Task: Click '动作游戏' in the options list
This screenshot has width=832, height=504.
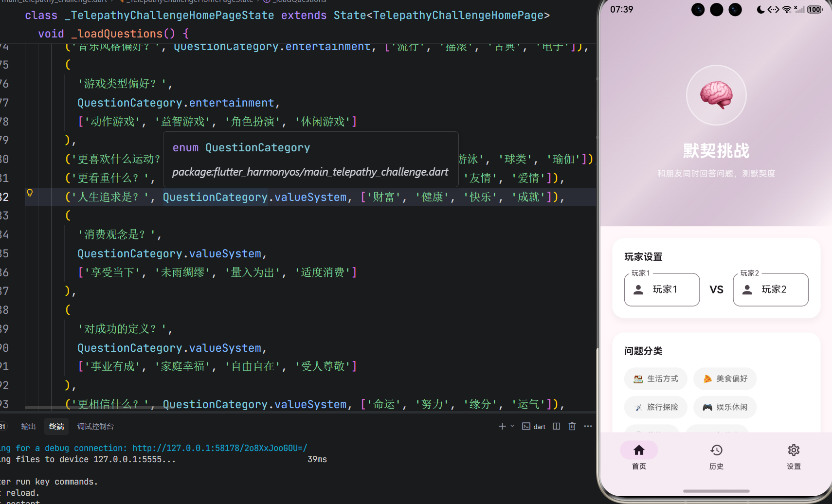Action: [x=112, y=122]
